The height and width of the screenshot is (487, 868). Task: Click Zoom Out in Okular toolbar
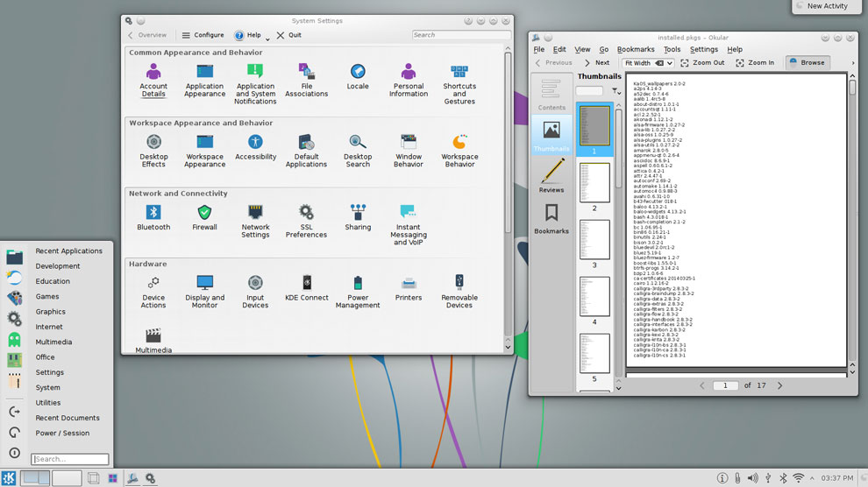point(702,63)
